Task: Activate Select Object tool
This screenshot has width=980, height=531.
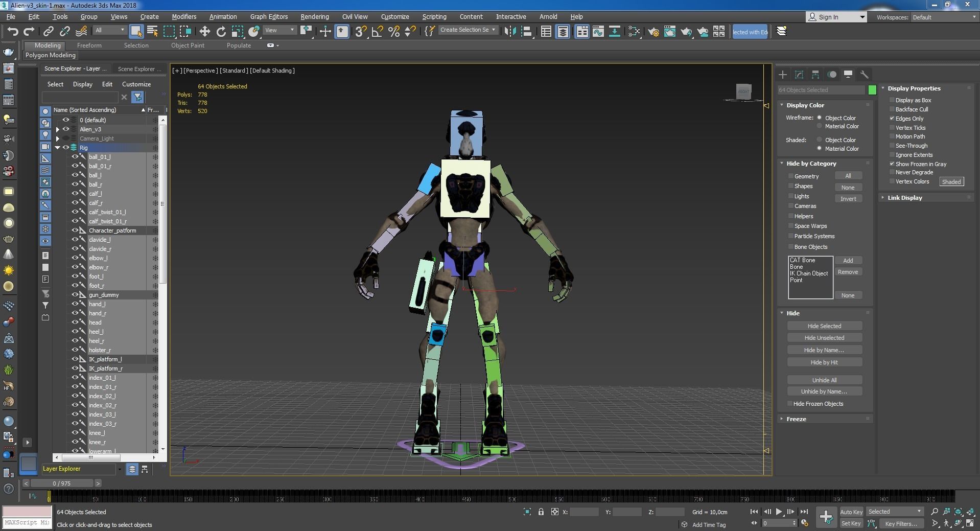Action: tap(136, 31)
